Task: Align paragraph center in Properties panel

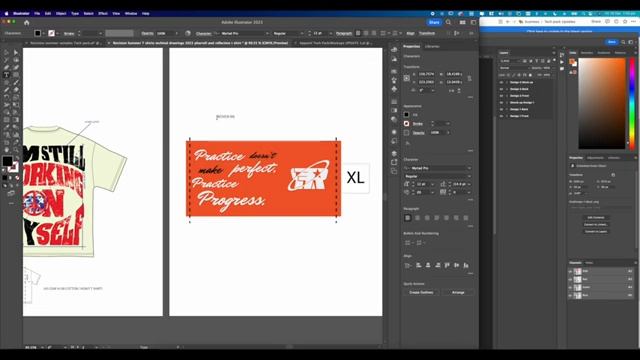Action: (417, 218)
